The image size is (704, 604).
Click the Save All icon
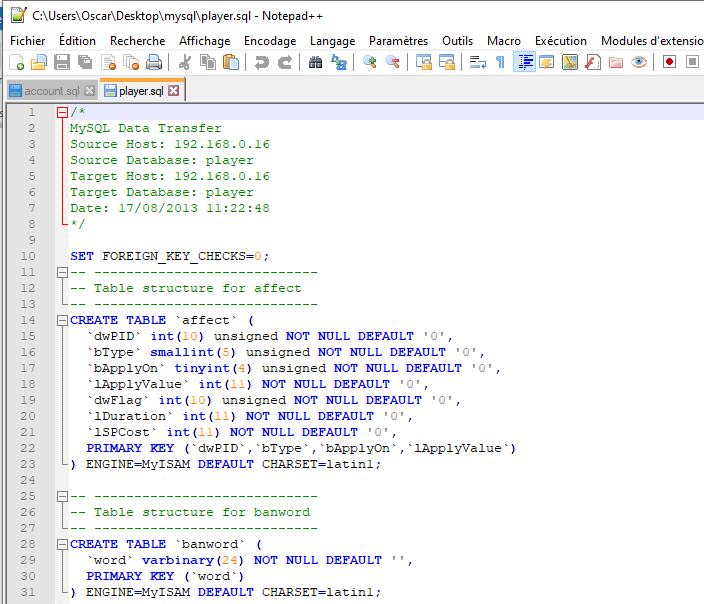(x=85, y=62)
